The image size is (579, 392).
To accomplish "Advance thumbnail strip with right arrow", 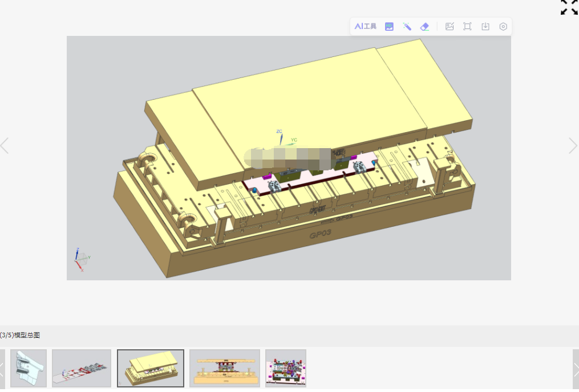I will [576, 369].
